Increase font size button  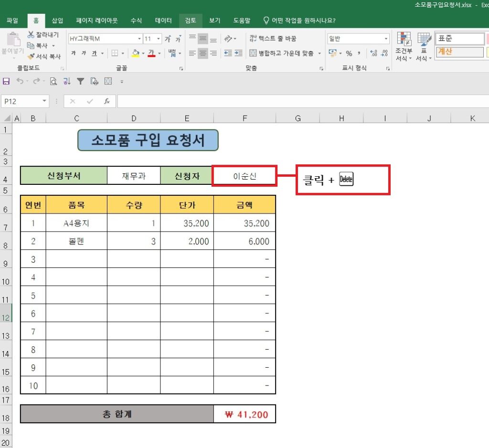(x=168, y=39)
